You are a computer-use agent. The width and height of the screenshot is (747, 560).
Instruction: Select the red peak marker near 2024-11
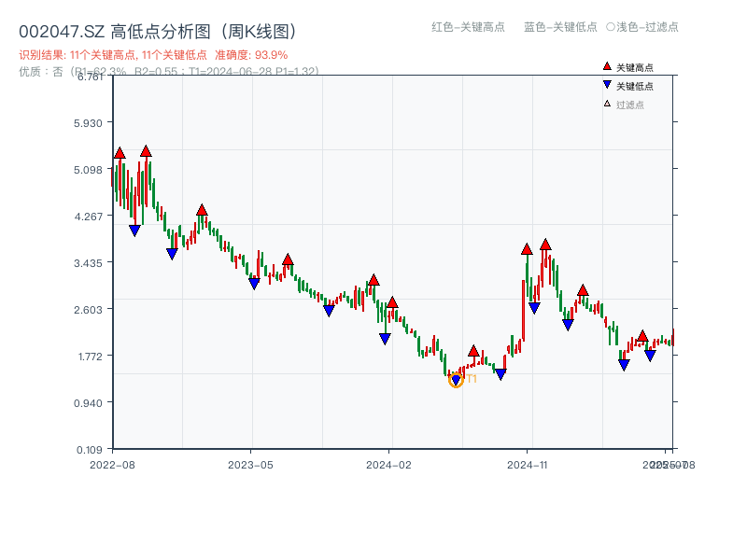[528, 249]
